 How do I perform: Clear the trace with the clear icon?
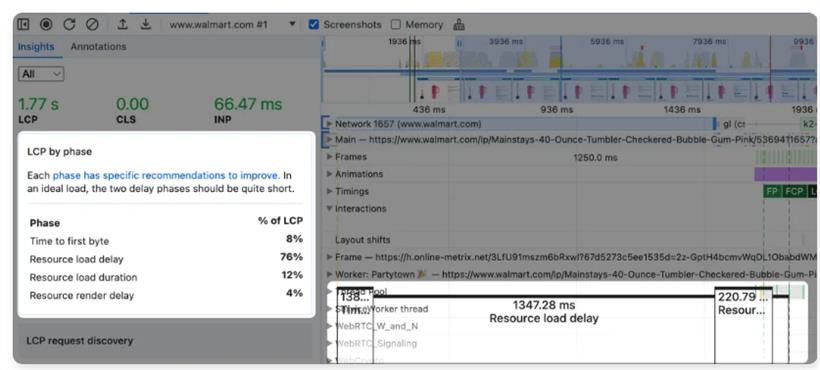coord(92,25)
